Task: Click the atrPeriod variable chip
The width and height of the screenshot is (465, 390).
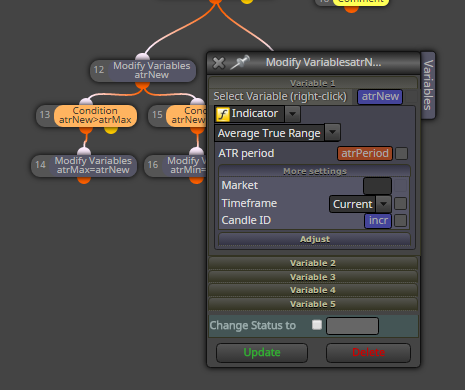Action: (365, 154)
